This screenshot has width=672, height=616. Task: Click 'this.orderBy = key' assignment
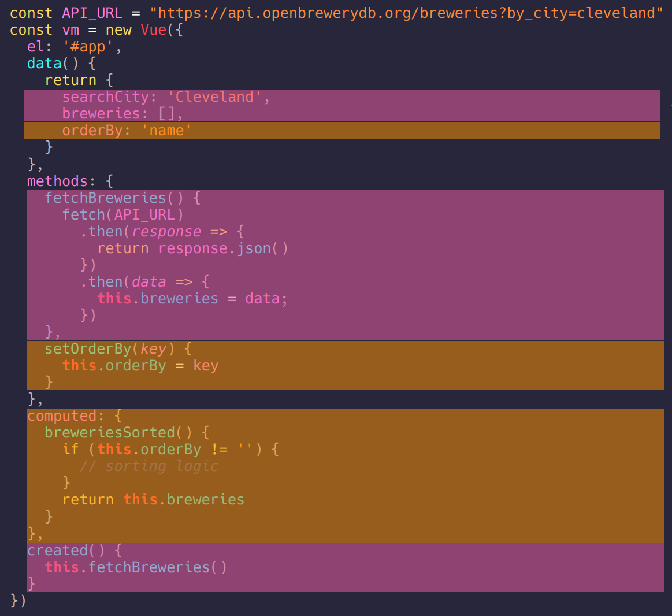(x=140, y=366)
